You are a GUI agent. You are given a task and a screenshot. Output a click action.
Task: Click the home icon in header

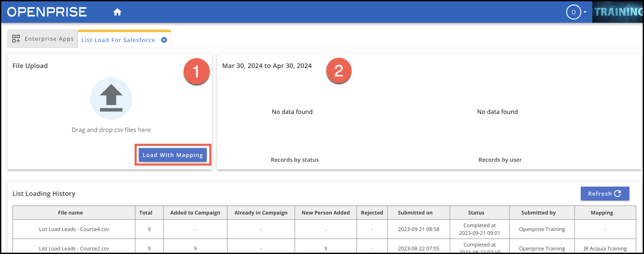(117, 12)
